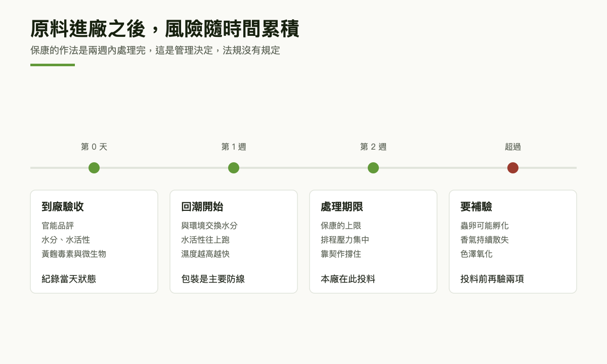Click the green timeline dot for 第 0 天
The height and width of the screenshot is (364, 607).
click(x=94, y=168)
